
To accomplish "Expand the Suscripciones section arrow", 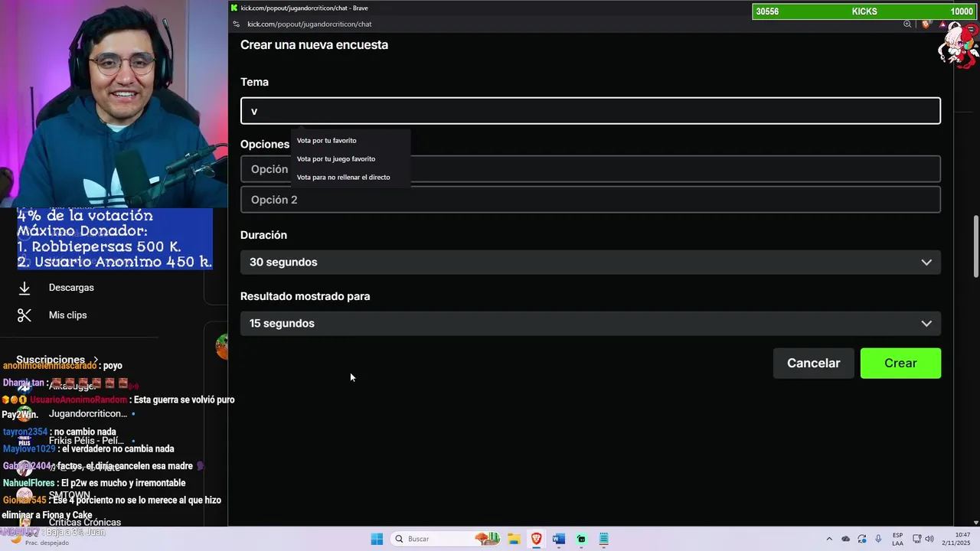I will 96,360.
